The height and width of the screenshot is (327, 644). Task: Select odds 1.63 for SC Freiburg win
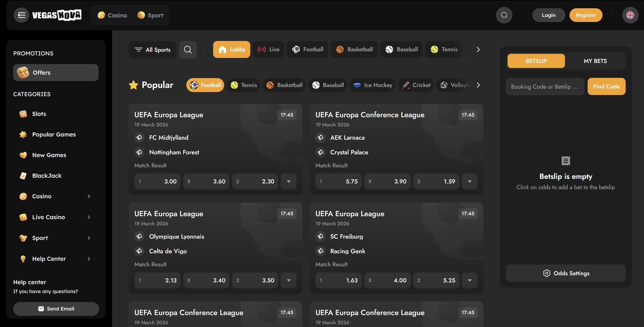pos(338,280)
